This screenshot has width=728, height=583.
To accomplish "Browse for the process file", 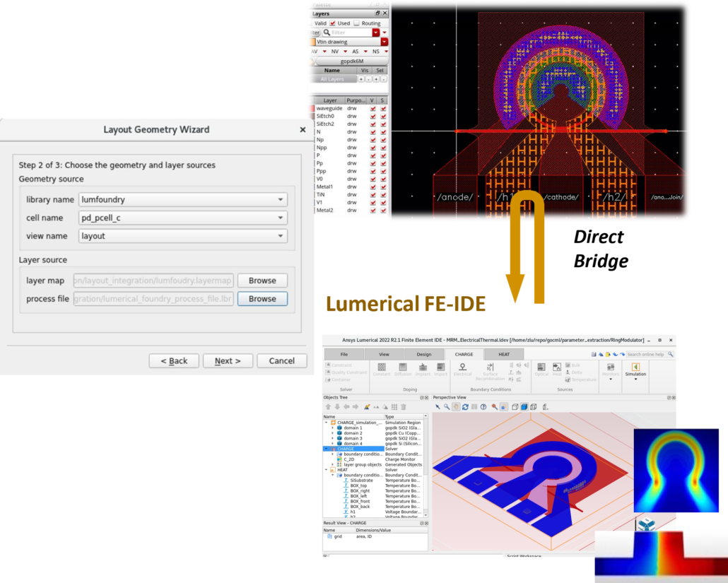I will (x=262, y=299).
